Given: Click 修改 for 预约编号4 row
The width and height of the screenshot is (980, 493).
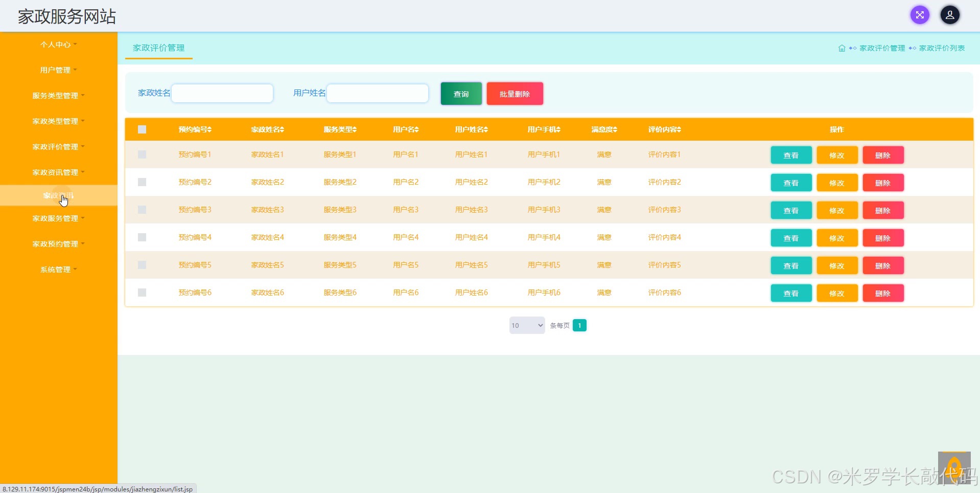Looking at the screenshot, I should tap(837, 238).
